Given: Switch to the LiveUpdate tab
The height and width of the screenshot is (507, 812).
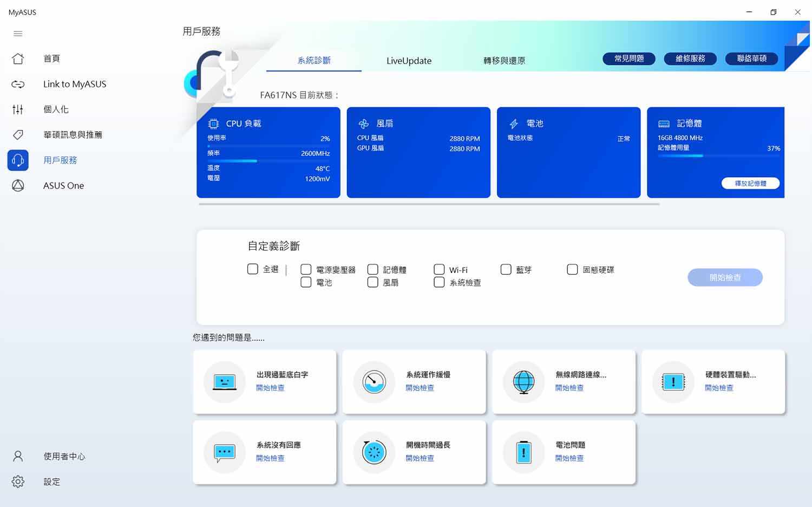Looking at the screenshot, I should click(409, 61).
